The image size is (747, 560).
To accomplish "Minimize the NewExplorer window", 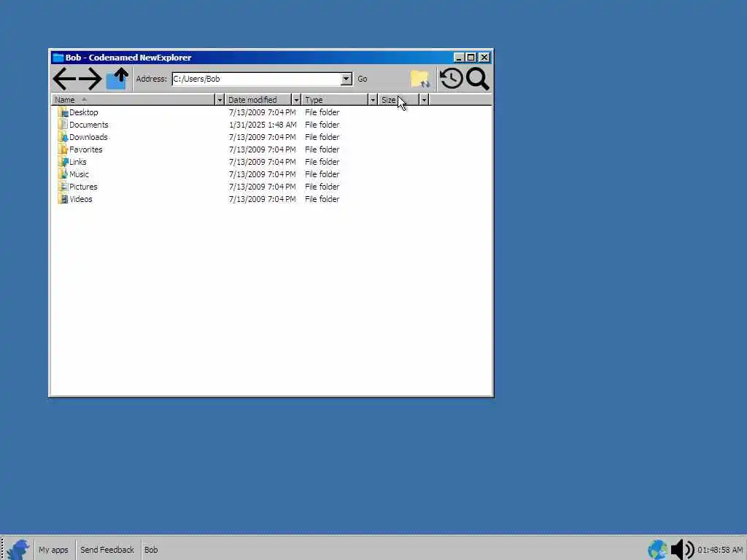I will pos(459,58).
